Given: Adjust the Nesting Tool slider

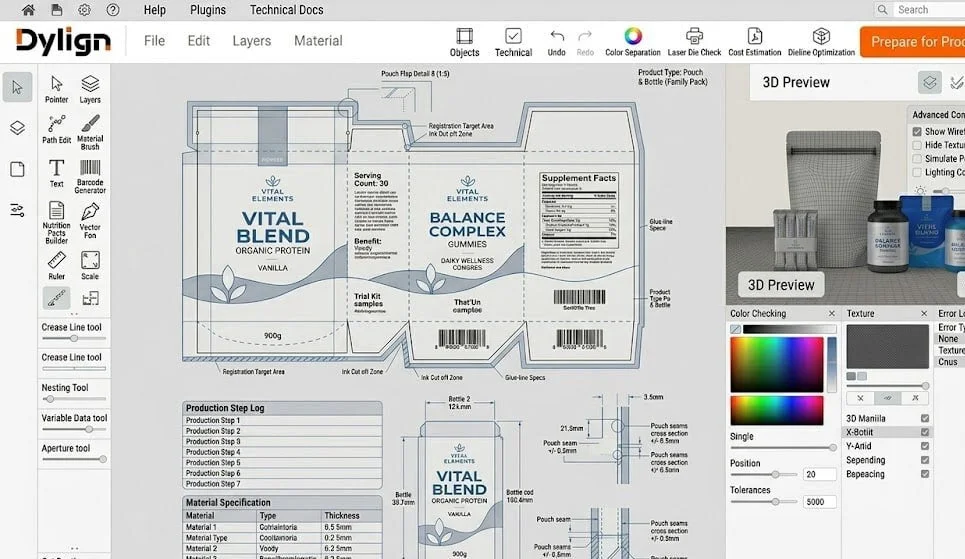Looking at the screenshot, I should click(x=74, y=399).
